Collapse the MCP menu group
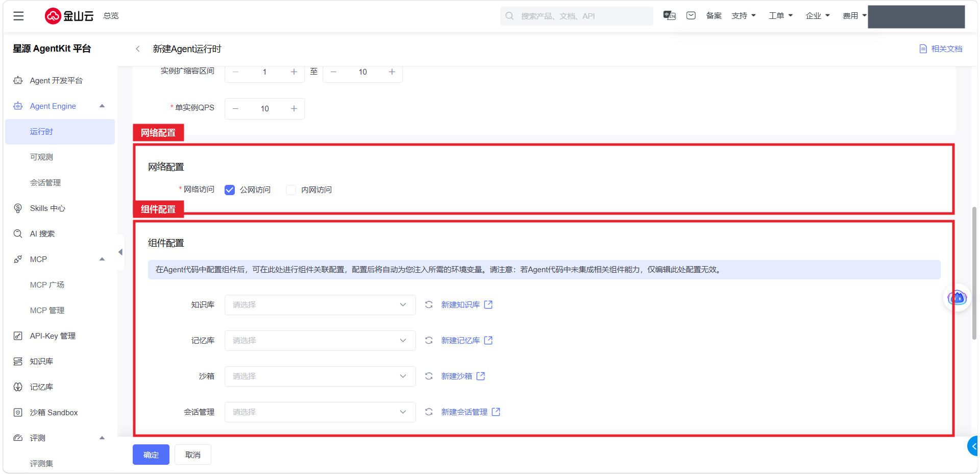This screenshot has width=980, height=475. coord(102,259)
